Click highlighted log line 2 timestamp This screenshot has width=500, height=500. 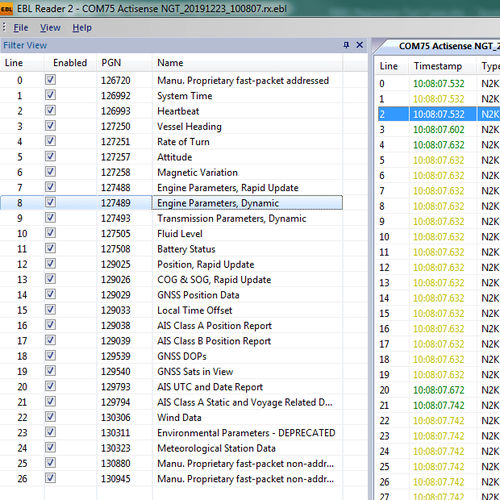[x=439, y=114]
